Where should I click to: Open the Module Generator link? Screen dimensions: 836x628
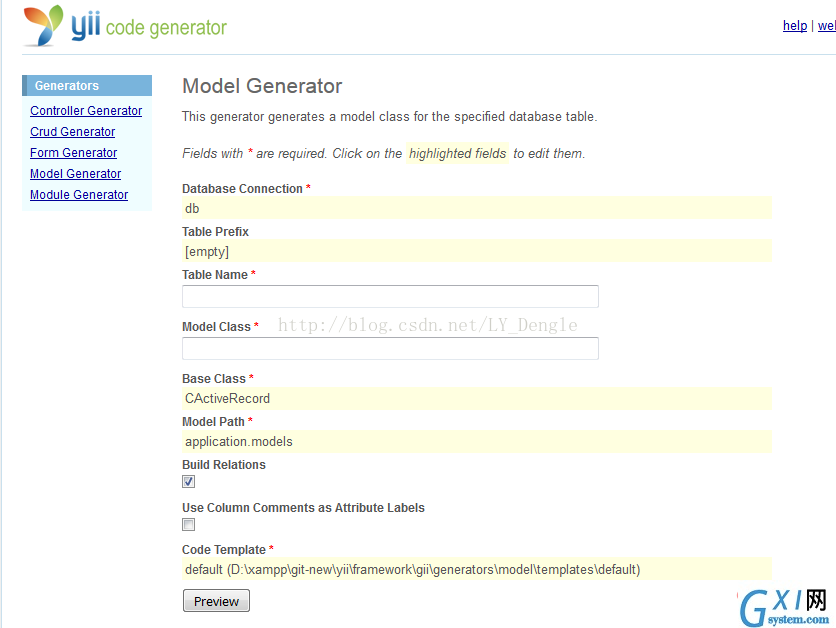(x=79, y=195)
